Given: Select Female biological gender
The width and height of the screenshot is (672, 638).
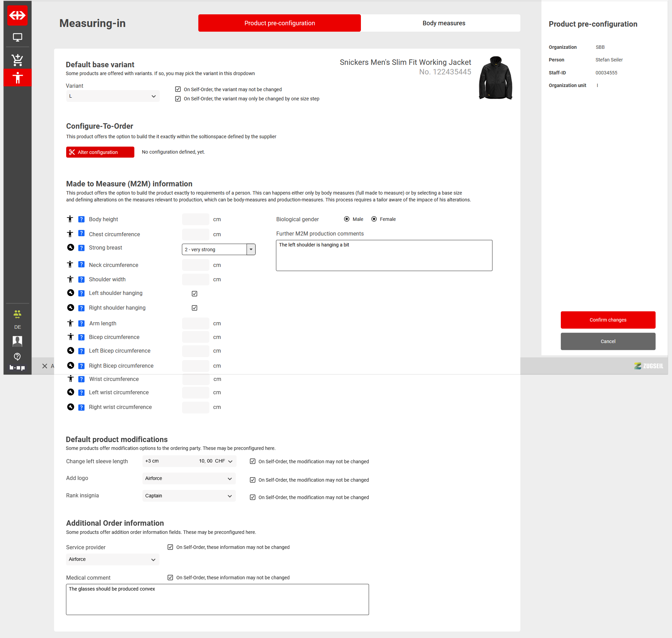Looking at the screenshot, I should (374, 219).
